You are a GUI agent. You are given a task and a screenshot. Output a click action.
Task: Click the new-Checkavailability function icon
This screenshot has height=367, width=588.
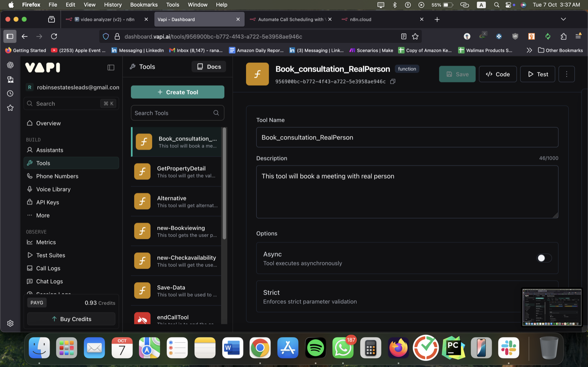coord(142,261)
